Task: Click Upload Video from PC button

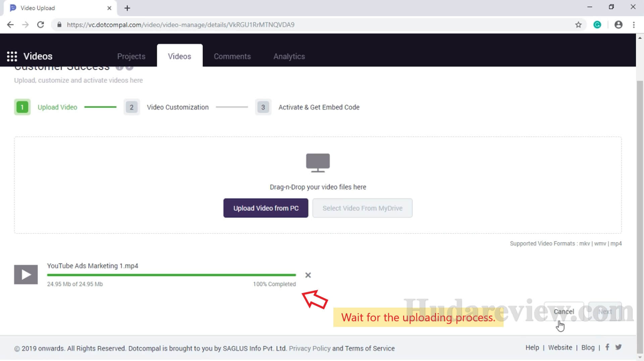Action: coord(266,208)
